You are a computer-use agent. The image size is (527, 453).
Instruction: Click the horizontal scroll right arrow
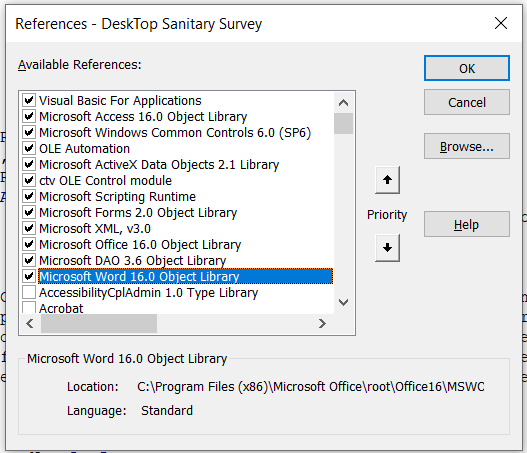322,324
